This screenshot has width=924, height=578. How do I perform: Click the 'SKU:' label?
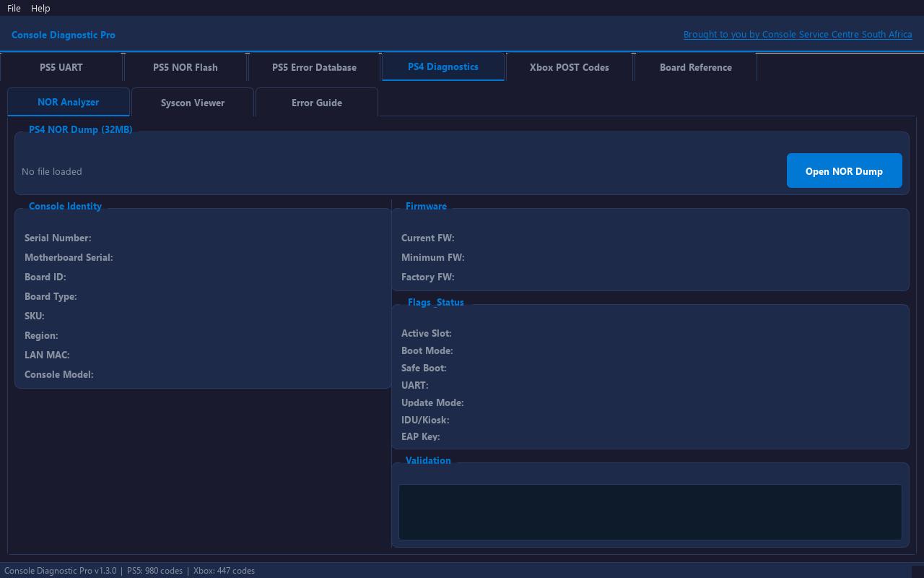click(35, 316)
